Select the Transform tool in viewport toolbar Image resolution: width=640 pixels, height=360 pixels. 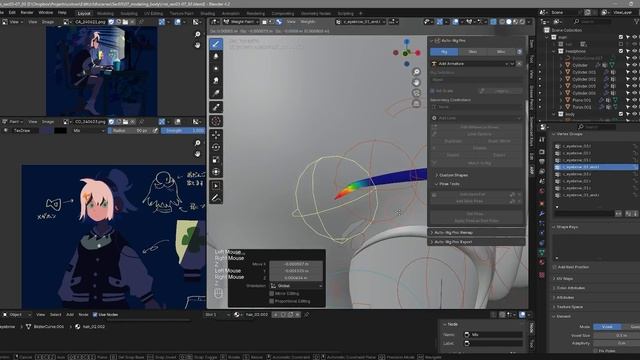click(216, 172)
